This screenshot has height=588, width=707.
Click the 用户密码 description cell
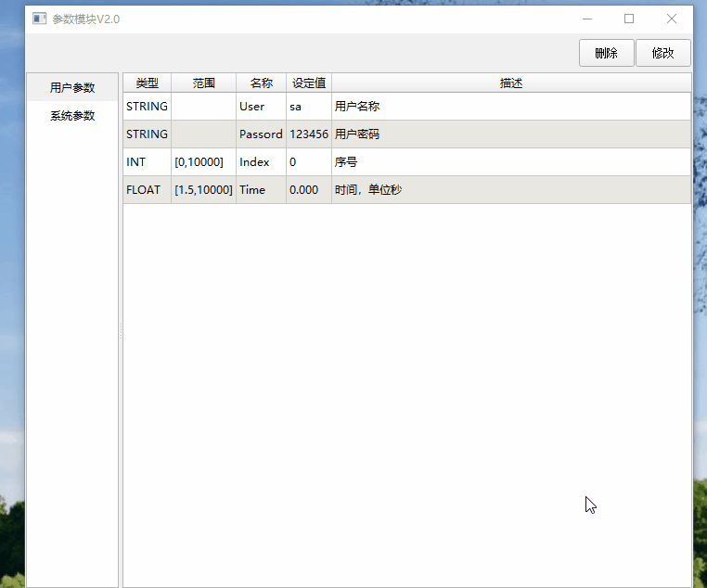click(x=511, y=134)
